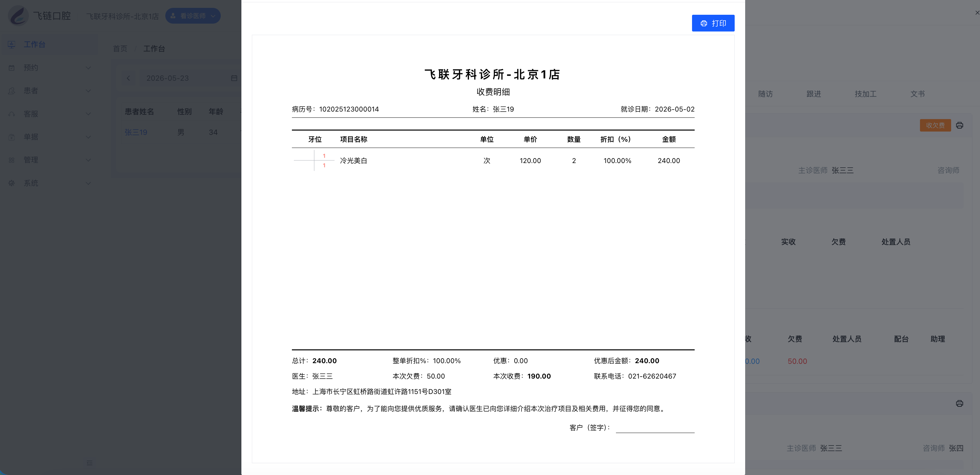Viewport: 980px width, 475px height.
Task: Click the 工作台 breadcrumb
Action: pyautogui.click(x=154, y=49)
